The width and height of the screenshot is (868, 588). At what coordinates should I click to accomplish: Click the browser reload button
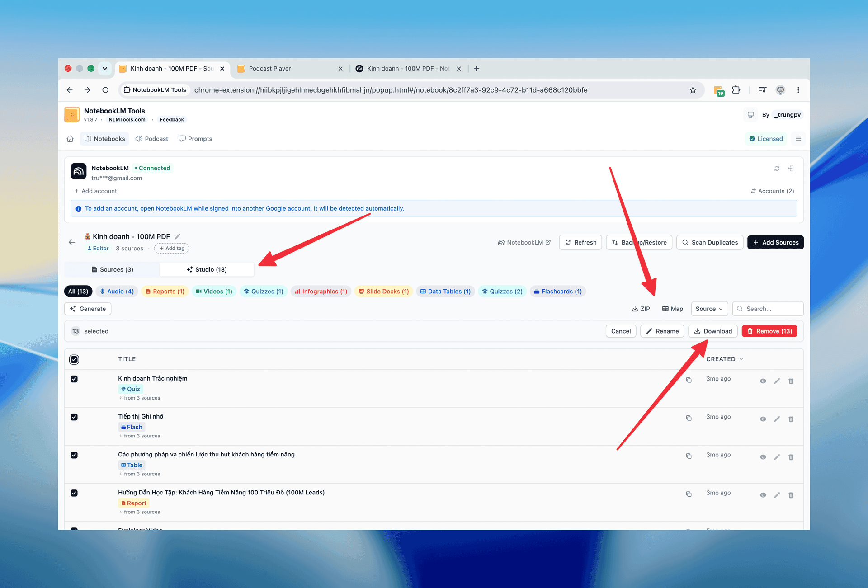tap(105, 90)
